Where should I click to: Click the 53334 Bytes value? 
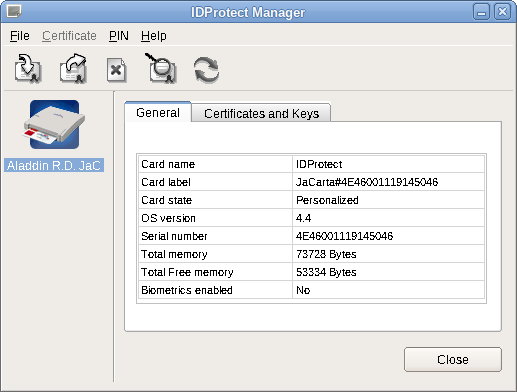326,272
